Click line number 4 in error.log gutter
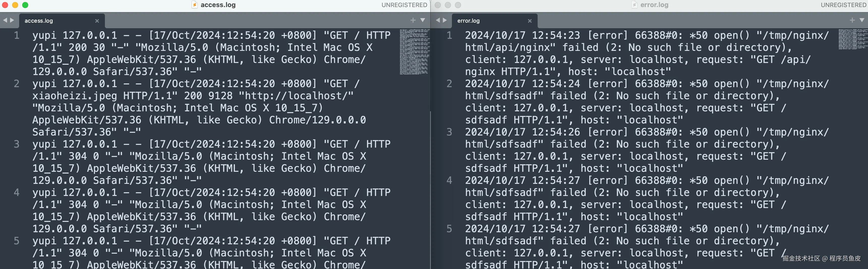Image resolution: width=868 pixels, height=269 pixels. pyautogui.click(x=449, y=180)
